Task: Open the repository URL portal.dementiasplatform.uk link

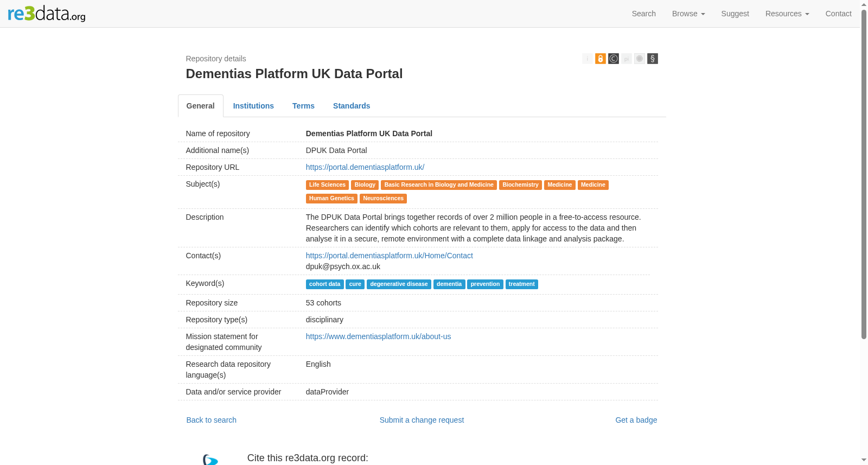Action: (x=365, y=167)
